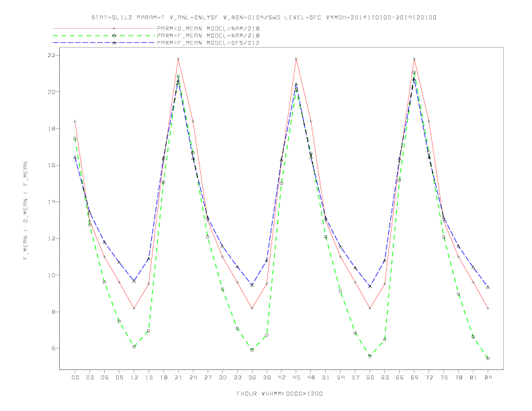Viewport: 532px width, 411px height.
Task: Click y-axis tick label 8
Action: (x=54, y=312)
